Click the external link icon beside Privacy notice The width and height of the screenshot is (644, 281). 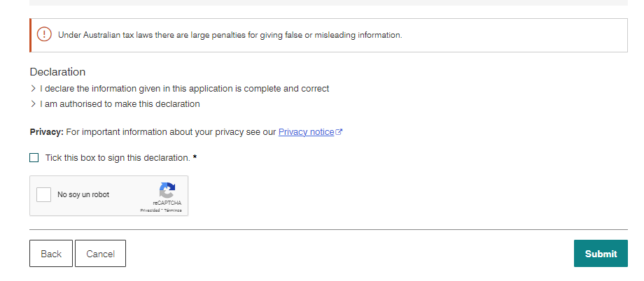pyautogui.click(x=339, y=132)
